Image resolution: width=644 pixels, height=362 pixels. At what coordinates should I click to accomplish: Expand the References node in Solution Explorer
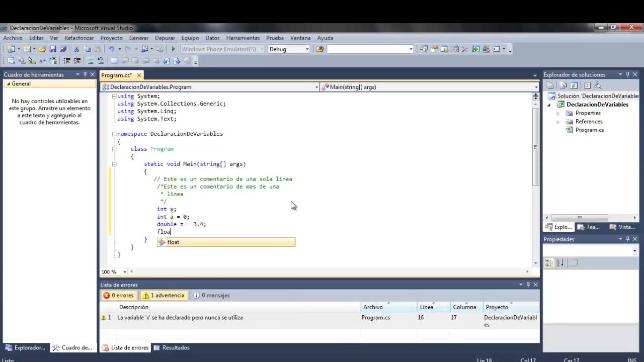557,122
